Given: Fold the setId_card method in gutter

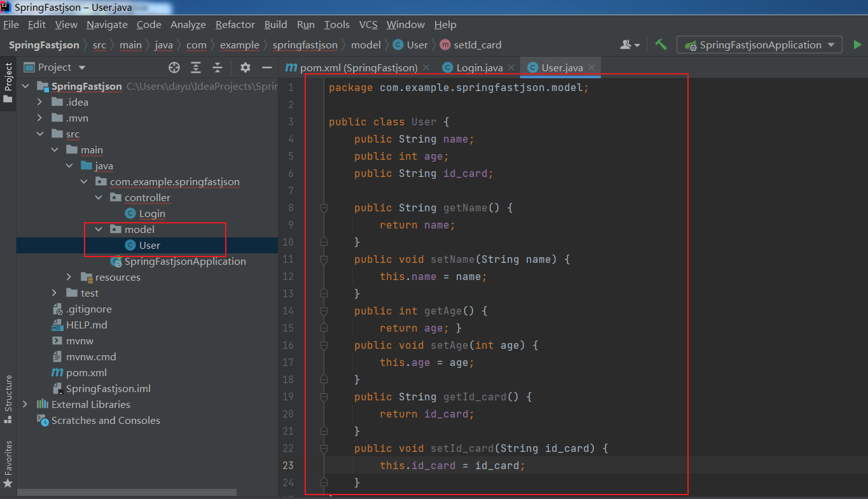Looking at the screenshot, I should 324,449.
